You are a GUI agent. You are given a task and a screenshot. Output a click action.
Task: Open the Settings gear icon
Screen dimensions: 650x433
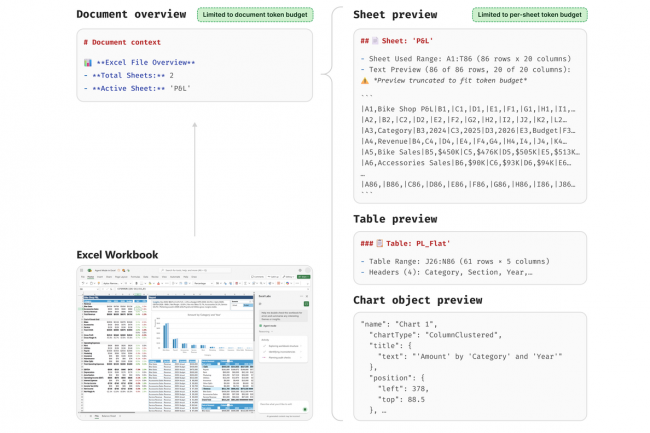click(x=302, y=270)
